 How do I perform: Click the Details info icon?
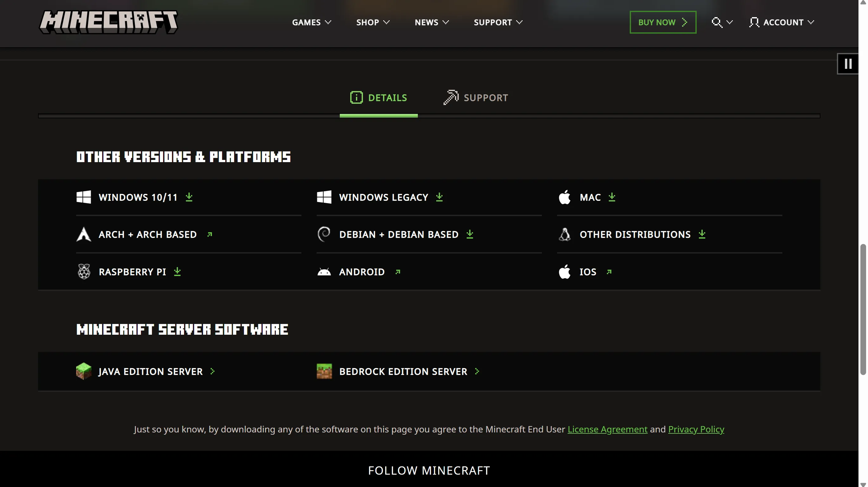pos(356,98)
